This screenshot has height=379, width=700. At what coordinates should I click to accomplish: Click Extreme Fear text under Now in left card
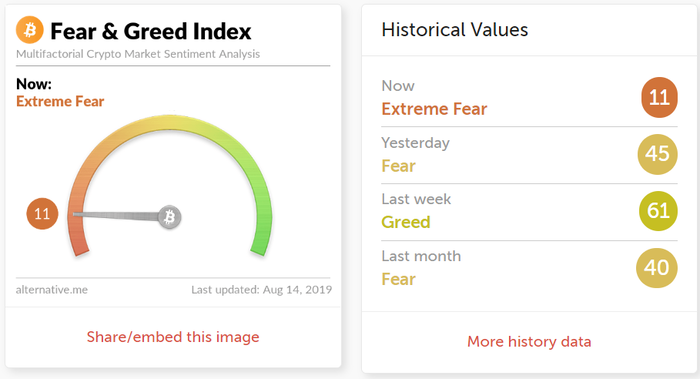[x=60, y=101]
